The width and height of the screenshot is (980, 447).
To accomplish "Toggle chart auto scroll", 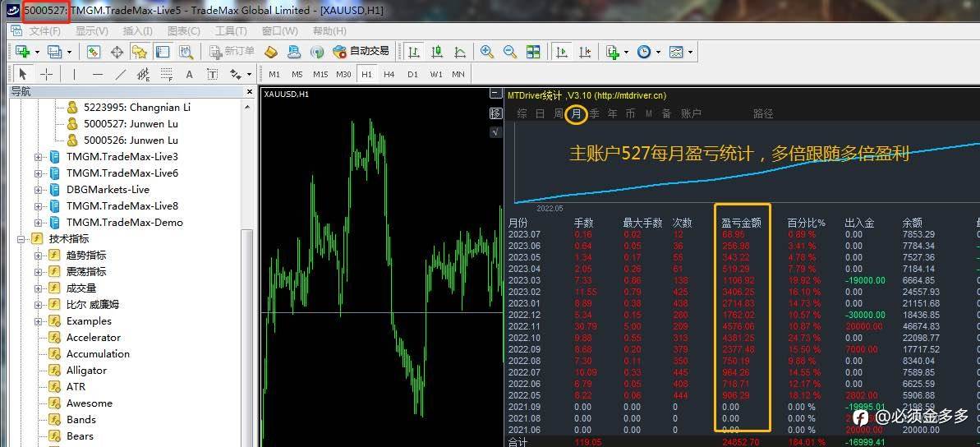I will pos(562,52).
